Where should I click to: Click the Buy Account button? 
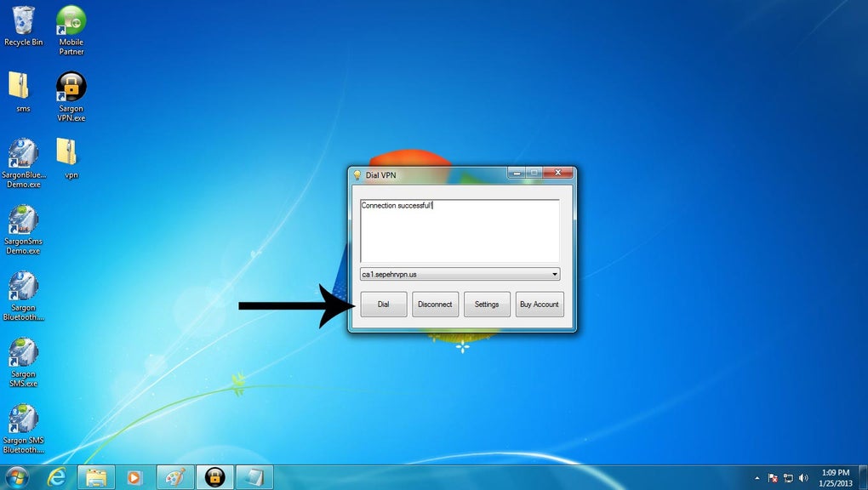click(540, 305)
